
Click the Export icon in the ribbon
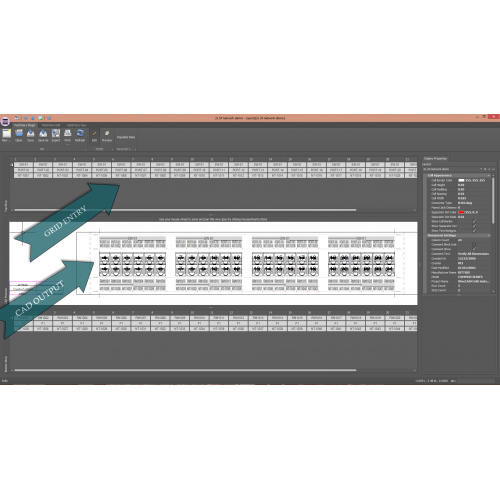[x=56, y=134]
